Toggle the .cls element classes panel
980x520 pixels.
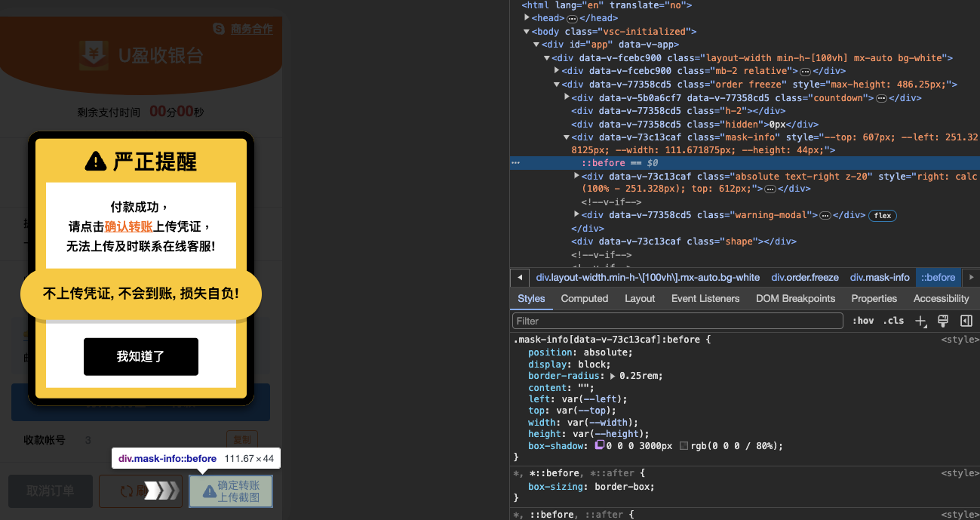pyautogui.click(x=894, y=321)
